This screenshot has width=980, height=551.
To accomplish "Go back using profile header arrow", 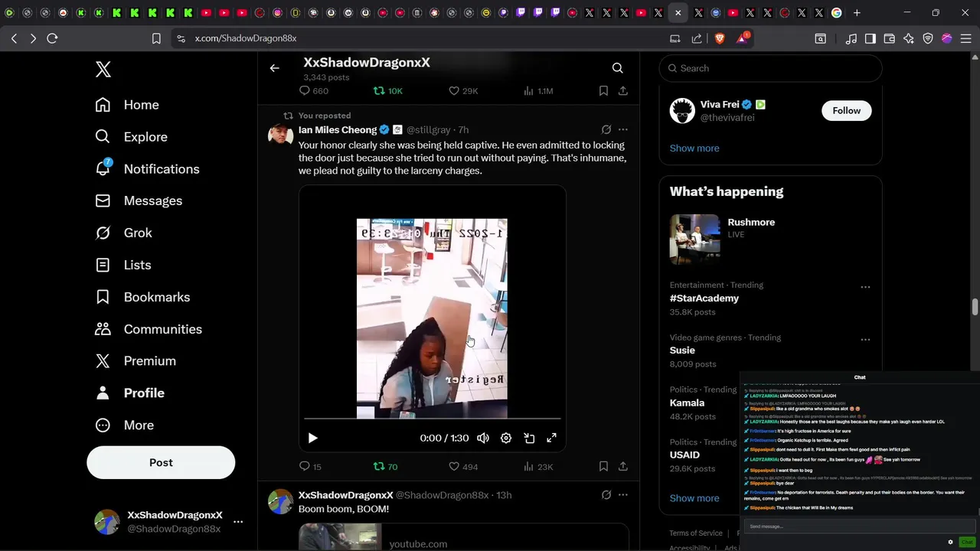I will (274, 68).
